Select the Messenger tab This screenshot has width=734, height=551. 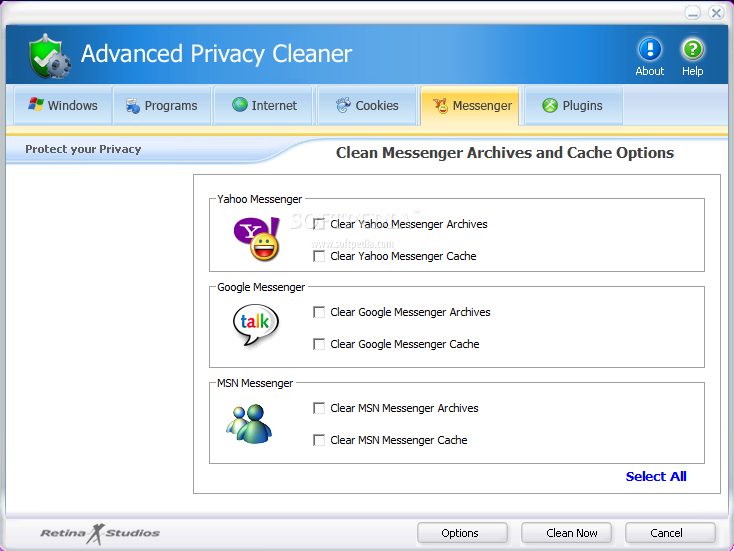(470, 106)
